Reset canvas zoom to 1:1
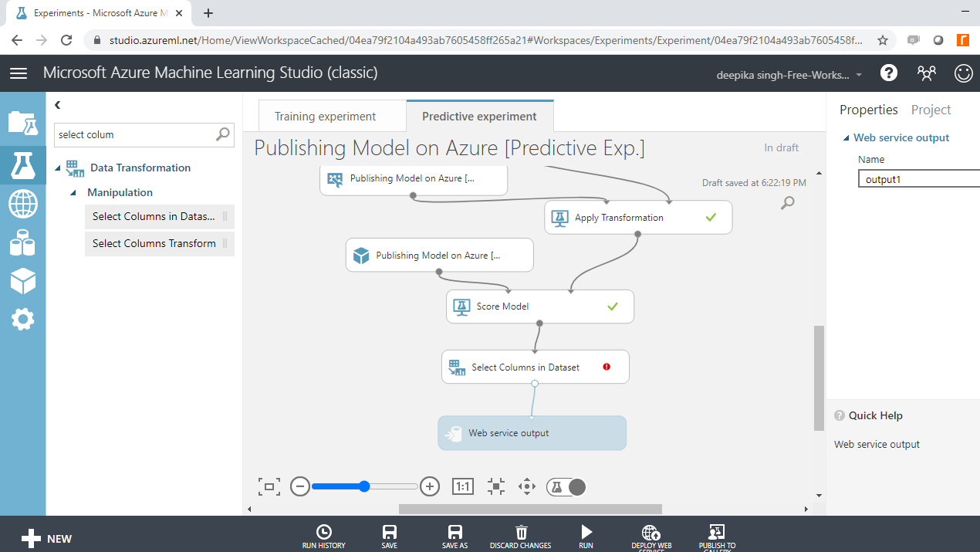This screenshot has width=980, height=552. tap(463, 486)
